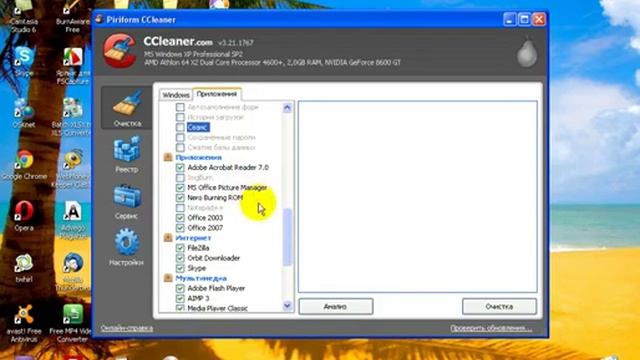Uncheck MS Office Picture Manager
The width and height of the screenshot is (640, 360).
tap(180, 188)
